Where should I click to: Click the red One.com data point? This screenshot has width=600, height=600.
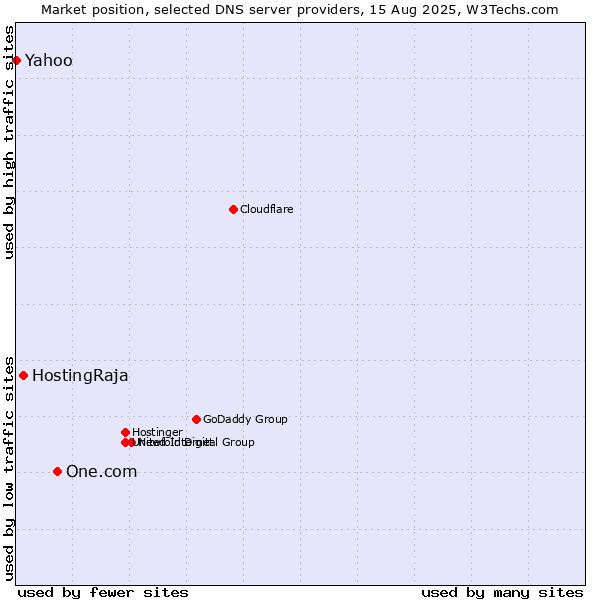point(57,471)
